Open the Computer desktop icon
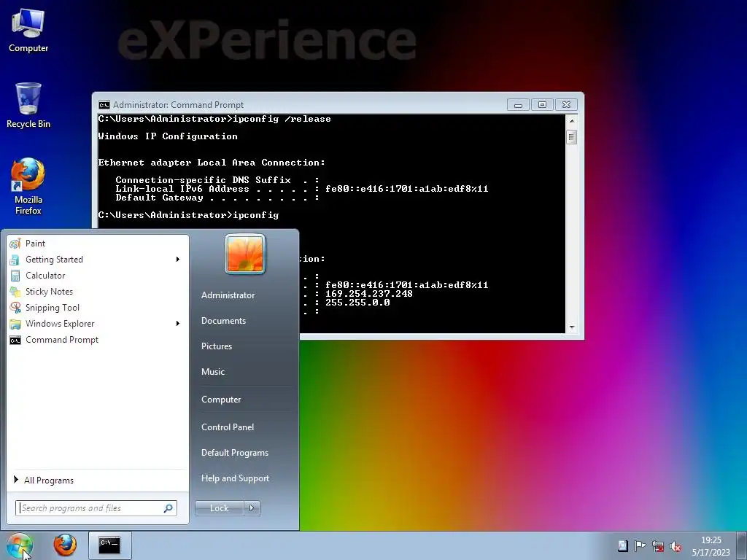Screen dimensions: 747x560 [28, 31]
